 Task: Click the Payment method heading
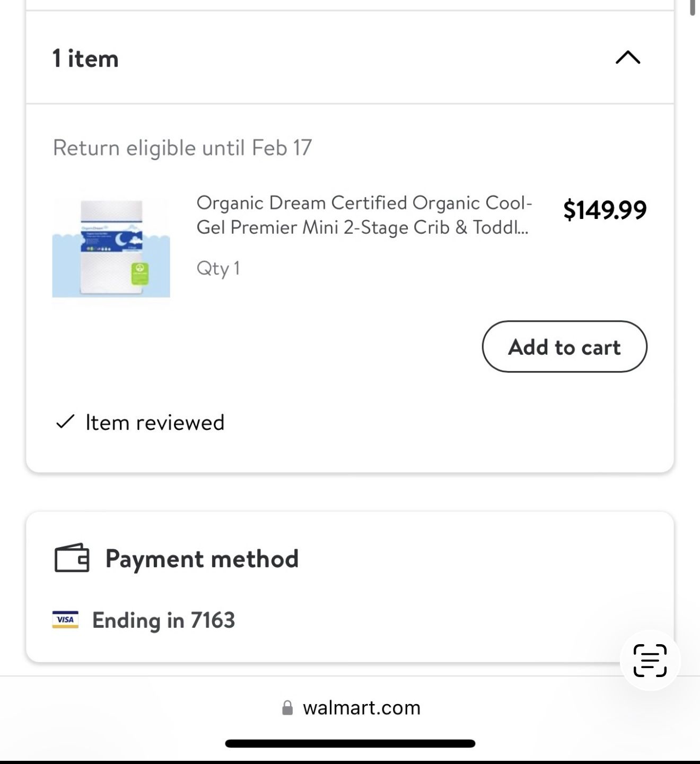[x=202, y=559]
